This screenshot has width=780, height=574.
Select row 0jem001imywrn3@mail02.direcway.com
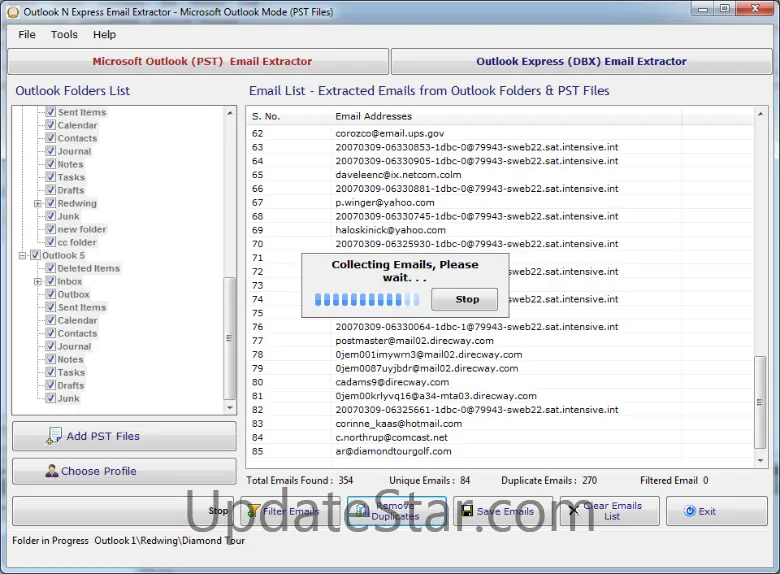coord(500,355)
